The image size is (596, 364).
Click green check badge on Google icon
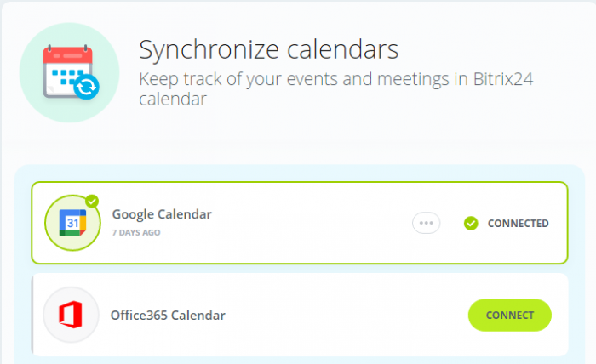pos(92,202)
